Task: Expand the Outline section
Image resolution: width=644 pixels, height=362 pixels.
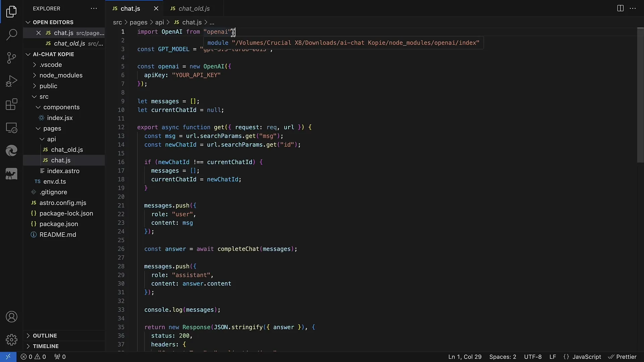Action: [64, 336]
